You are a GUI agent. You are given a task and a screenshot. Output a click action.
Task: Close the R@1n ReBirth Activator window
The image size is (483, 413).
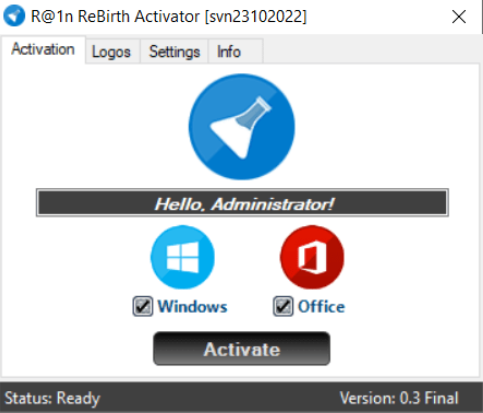pos(459,16)
